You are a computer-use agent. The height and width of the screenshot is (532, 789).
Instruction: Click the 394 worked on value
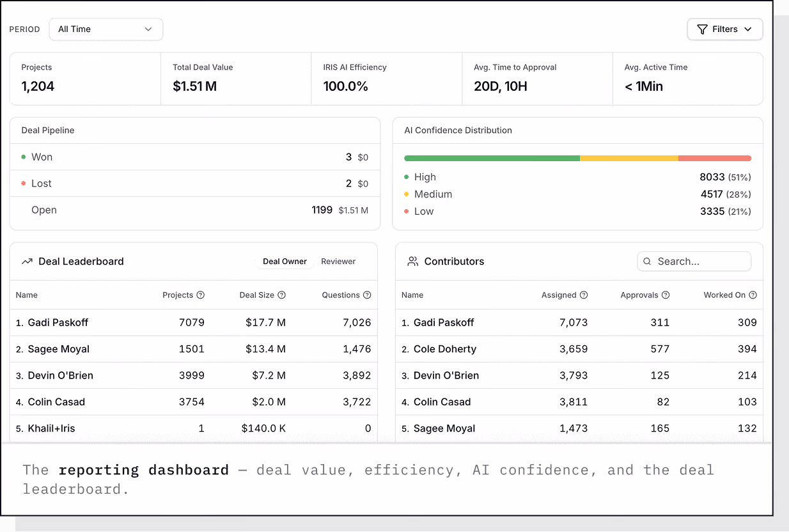[747, 349]
